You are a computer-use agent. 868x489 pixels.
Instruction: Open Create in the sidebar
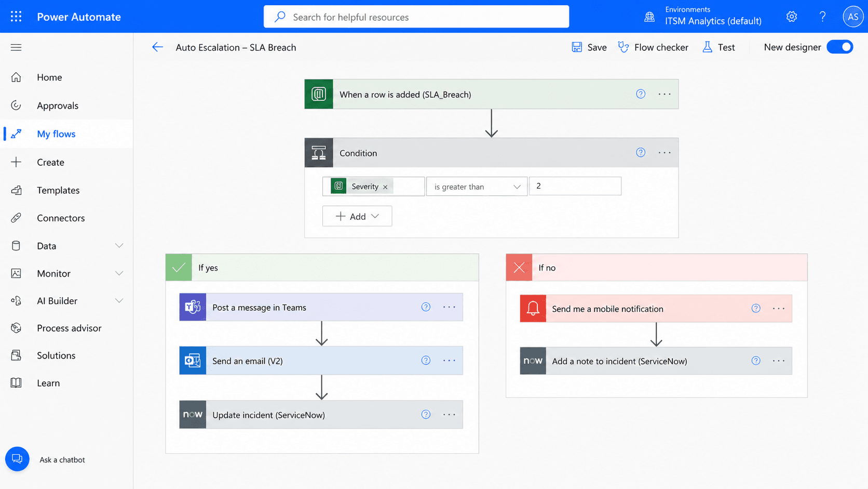pos(66,162)
